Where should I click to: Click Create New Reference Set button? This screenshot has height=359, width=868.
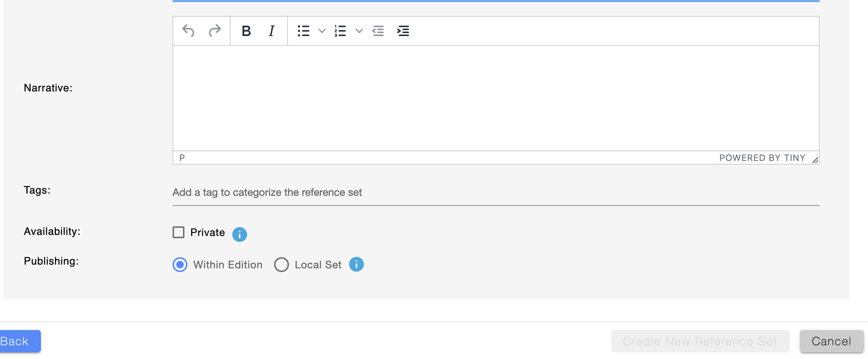pyautogui.click(x=700, y=341)
